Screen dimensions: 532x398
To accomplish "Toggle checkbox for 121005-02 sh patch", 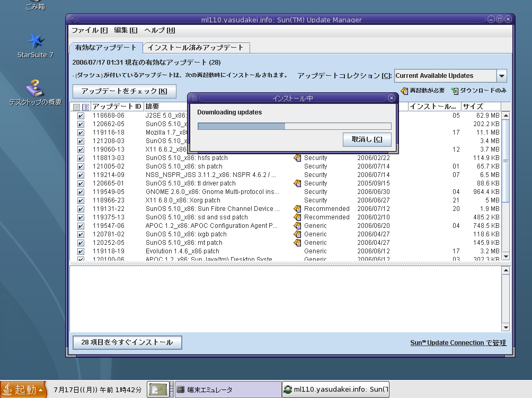I will click(81, 166).
